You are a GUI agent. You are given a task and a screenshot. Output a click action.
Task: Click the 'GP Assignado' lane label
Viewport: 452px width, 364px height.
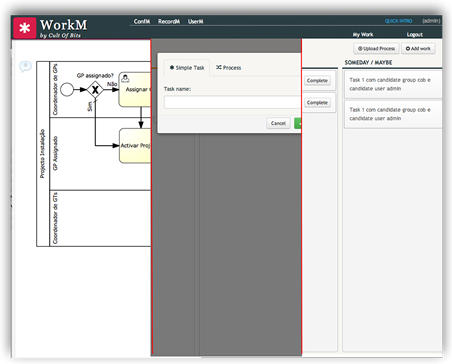click(x=55, y=153)
